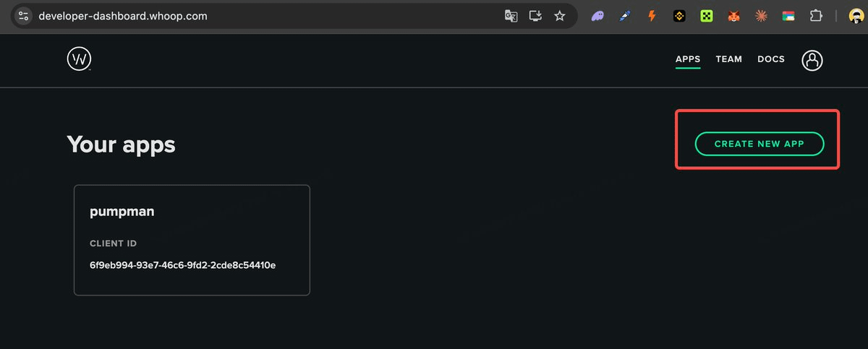
Task: Open the site information icon in address bar
Action: click(x=23, y=15)
